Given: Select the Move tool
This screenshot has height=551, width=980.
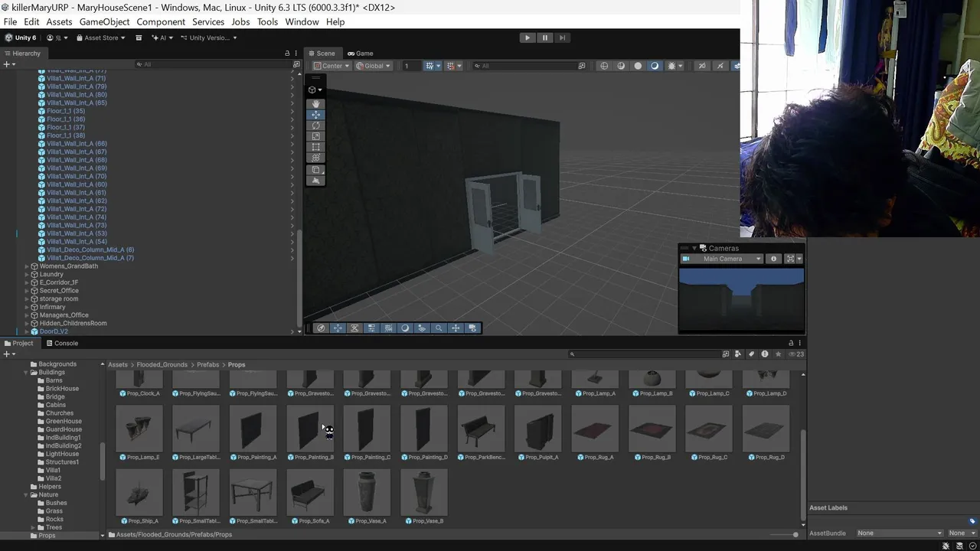Looking at the screenshot, I should (x=315, y=115).
